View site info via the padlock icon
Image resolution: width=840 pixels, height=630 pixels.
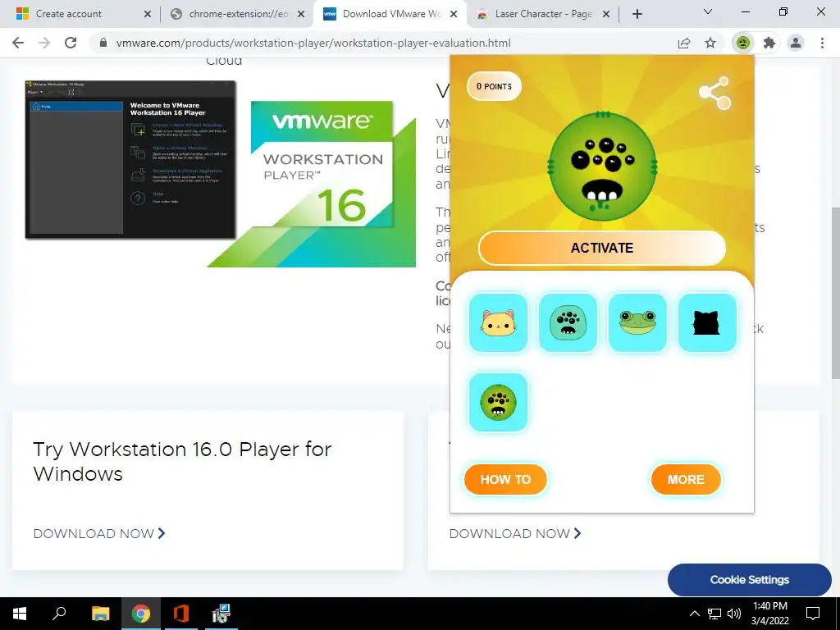pos(103,43)
